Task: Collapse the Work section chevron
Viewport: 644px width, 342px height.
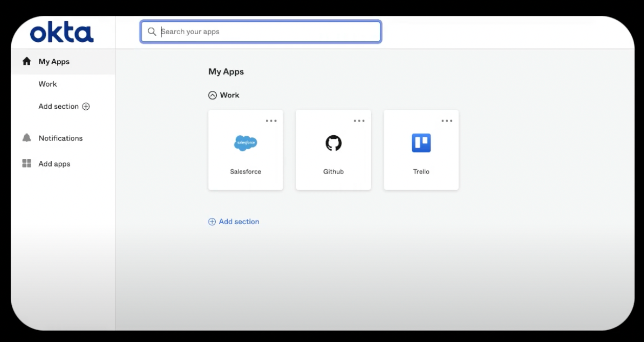Action: pyautogui.click(x=213, y=95)
